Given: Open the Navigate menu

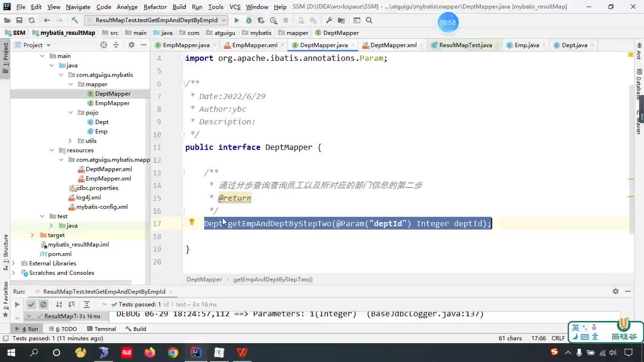Looking at the screenshot, I should point(78,7).
